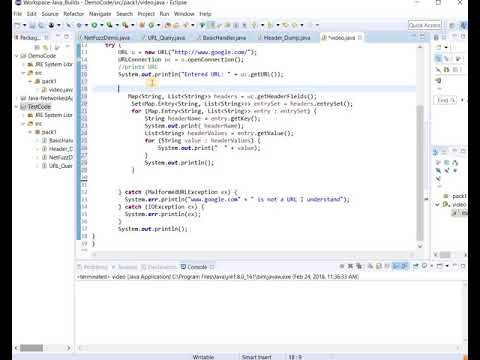Open the Run menu

point(164,14)
